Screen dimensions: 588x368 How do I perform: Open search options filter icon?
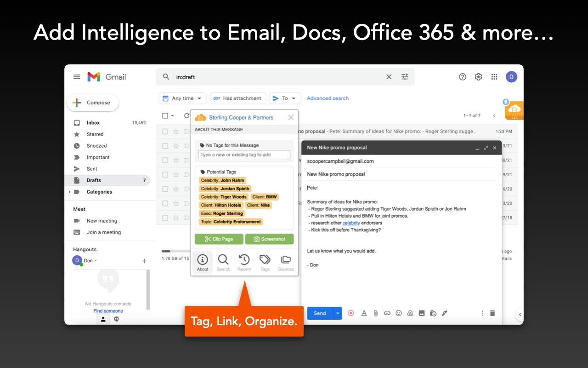(x=405, y=77)
